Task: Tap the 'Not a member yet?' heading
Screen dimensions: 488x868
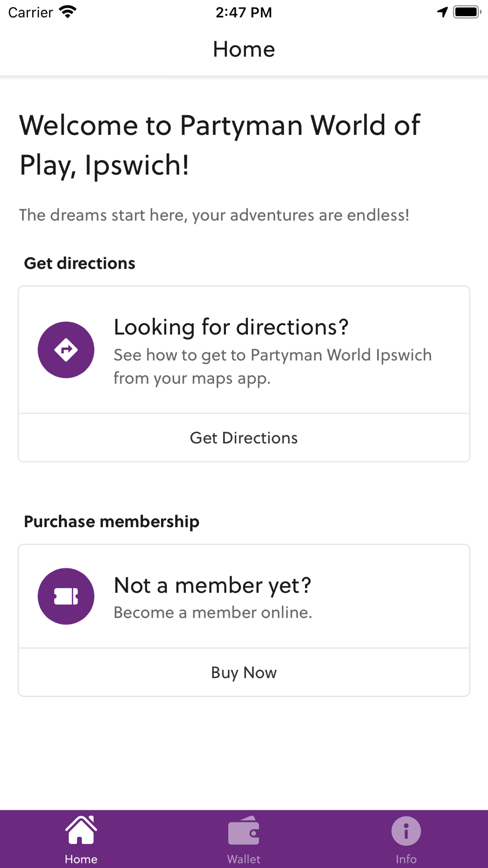Action: pyautogui.click(x=212, y=585)
